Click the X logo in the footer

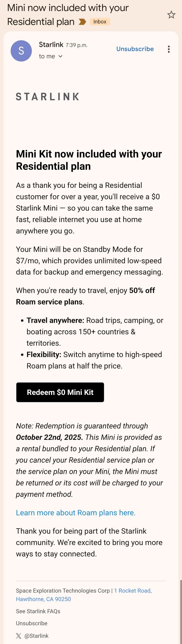point(19,636)
